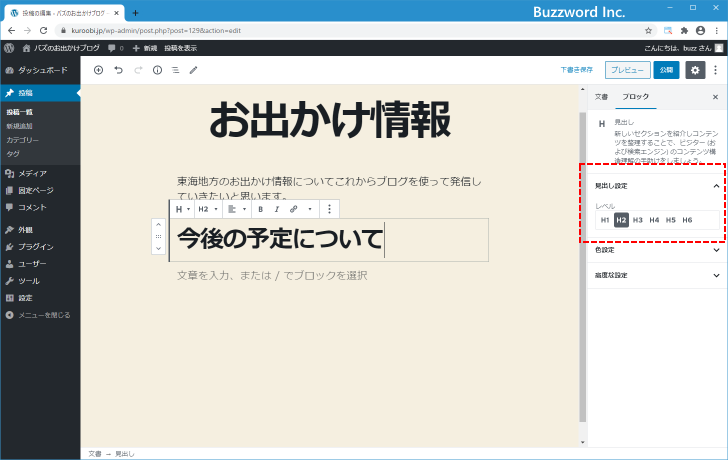The width and height of the screenshot is (728, 460).
Task: Click the heading text 今後の予定について
Action: pyautogui.click(x=280, y=239)
